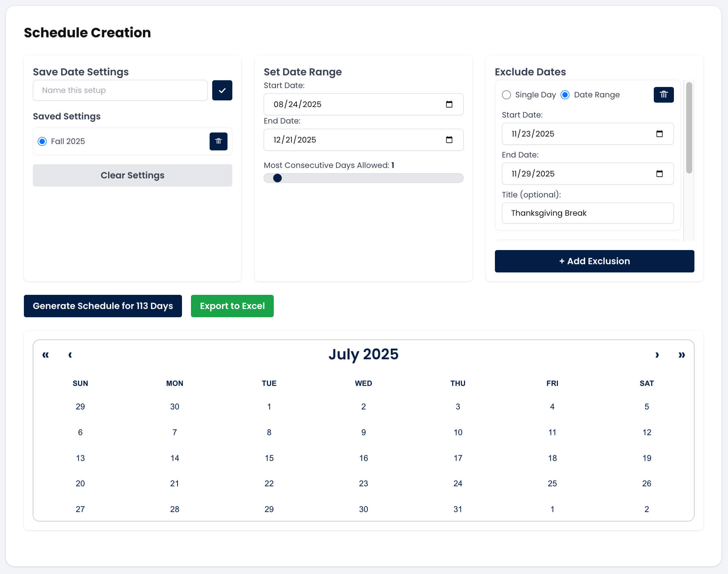The image size is (728, 574).
Task: Open calendar for exclusion end date 11/29/2025
Action: pyautogui.click(x=660, y=174)
